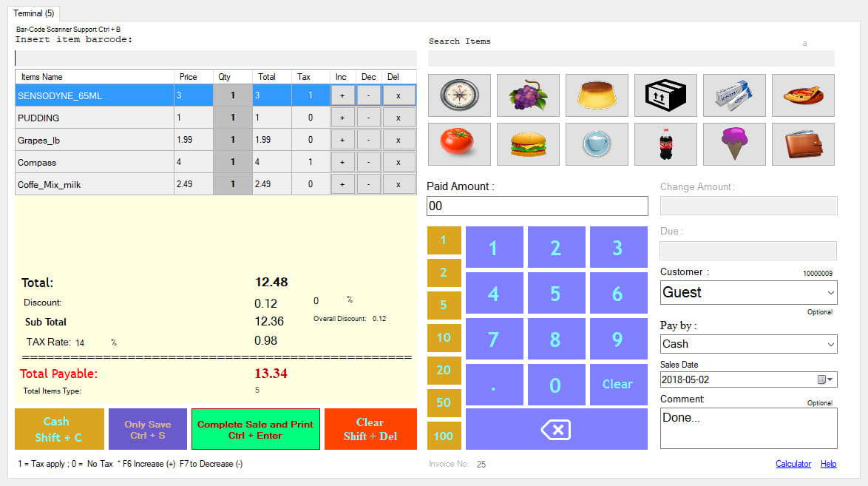Decrease quantity of PUDDING
The width and height of the screenshot is (868, 486).
pos(369,118)
